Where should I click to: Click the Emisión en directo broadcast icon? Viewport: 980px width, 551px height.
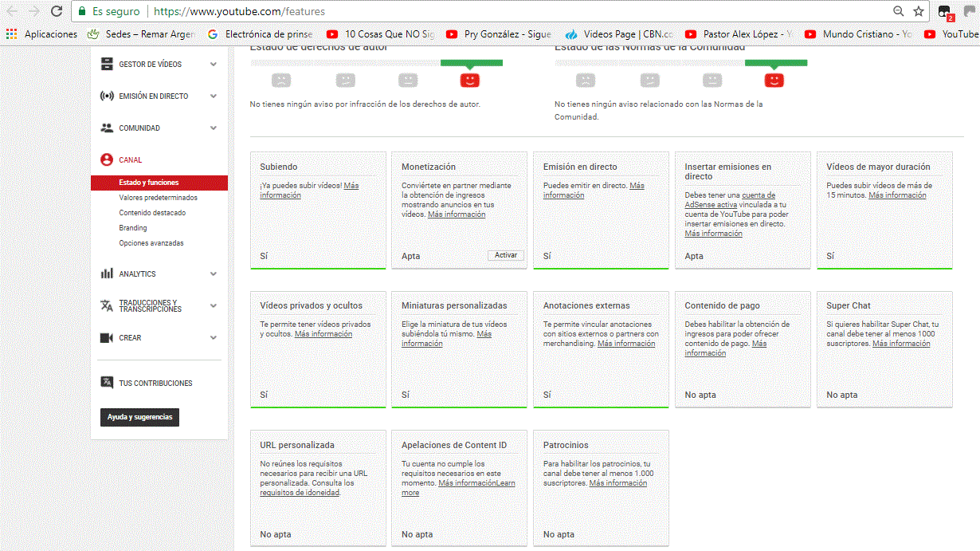tap(107, 96)
